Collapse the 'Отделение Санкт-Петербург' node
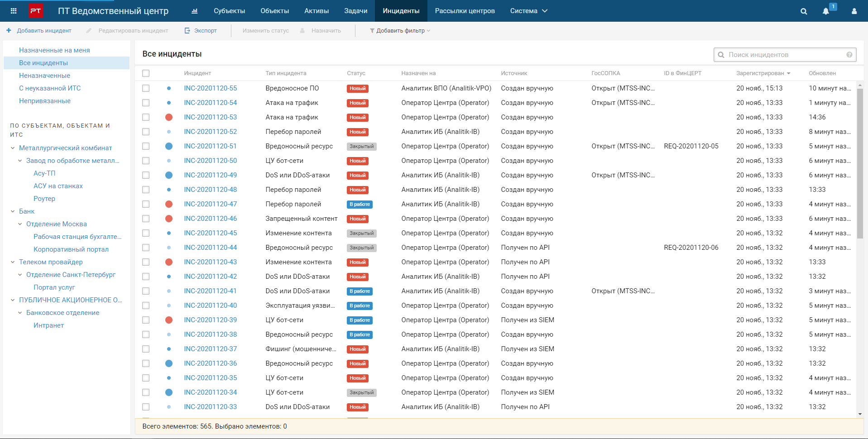 coord(20,275)
